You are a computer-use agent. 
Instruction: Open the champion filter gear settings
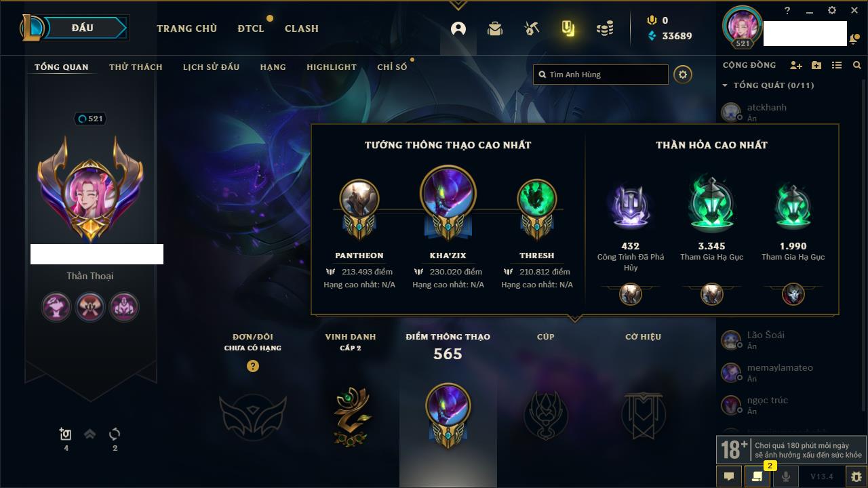click(683, 75)
